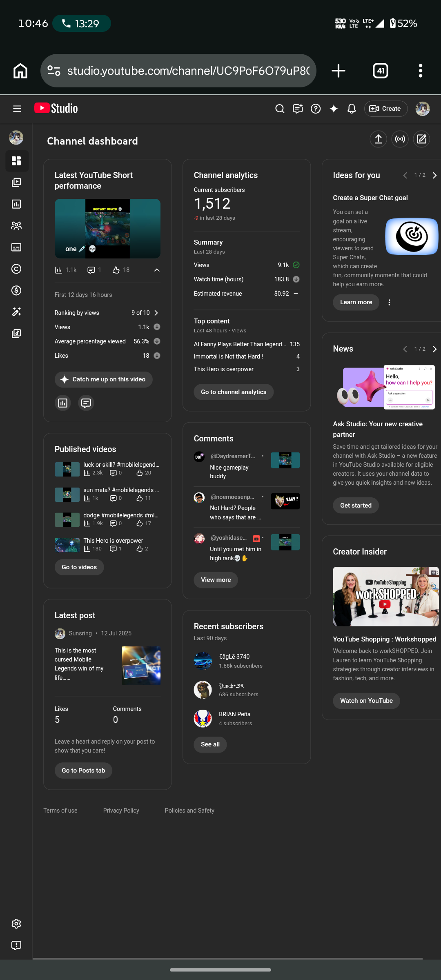Click Learn more on Super Chat goal
The height and width of the screenshot is (980, 441).
tap(356, 302)
